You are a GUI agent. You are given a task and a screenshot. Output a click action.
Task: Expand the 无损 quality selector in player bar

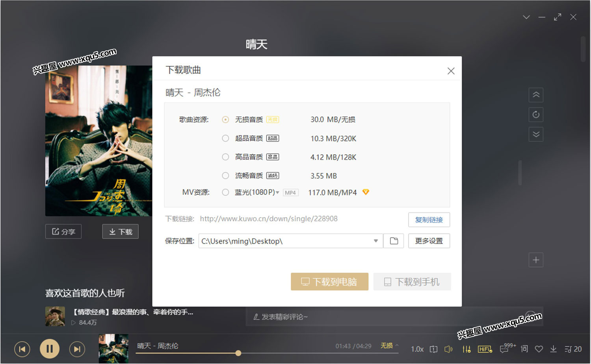389,346
